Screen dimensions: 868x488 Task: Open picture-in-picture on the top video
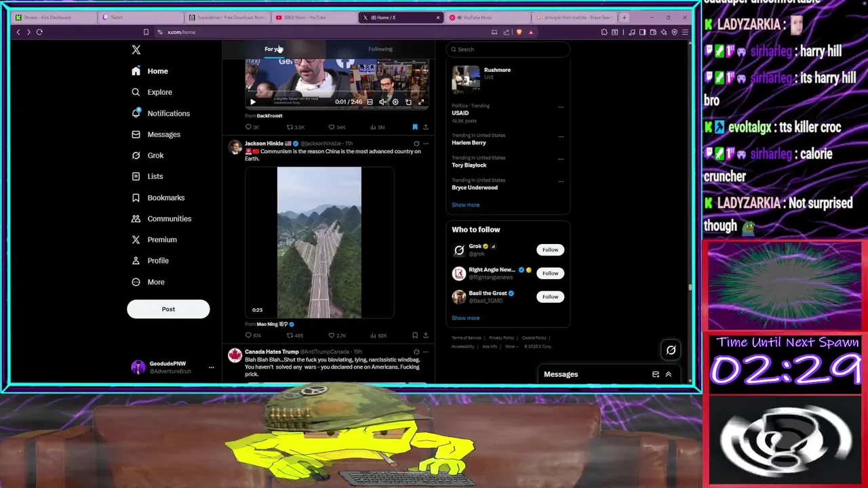pos(408,102)
